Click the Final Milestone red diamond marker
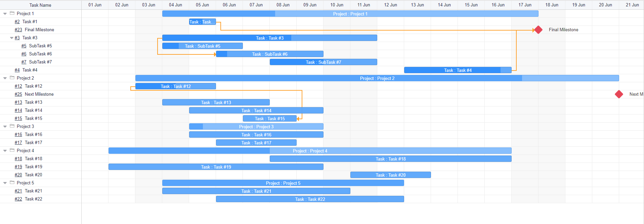Screen dimensions: 644x224 click(x=538, y=30)
